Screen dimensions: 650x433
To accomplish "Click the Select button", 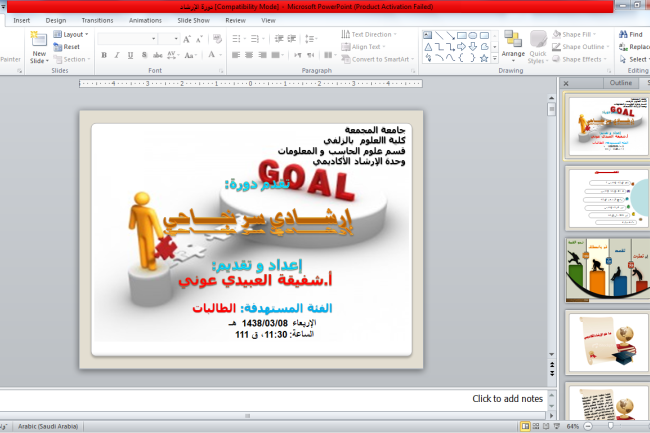I will coord(634,59).
